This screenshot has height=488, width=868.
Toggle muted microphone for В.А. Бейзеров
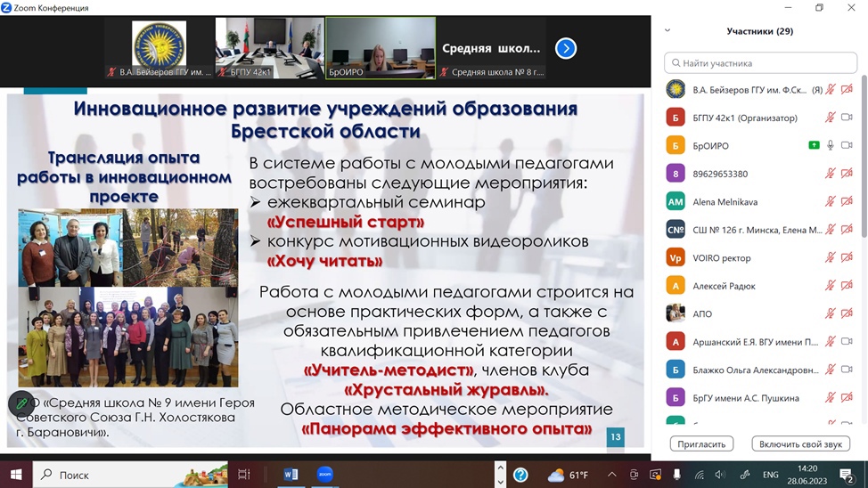click(831, 89)
